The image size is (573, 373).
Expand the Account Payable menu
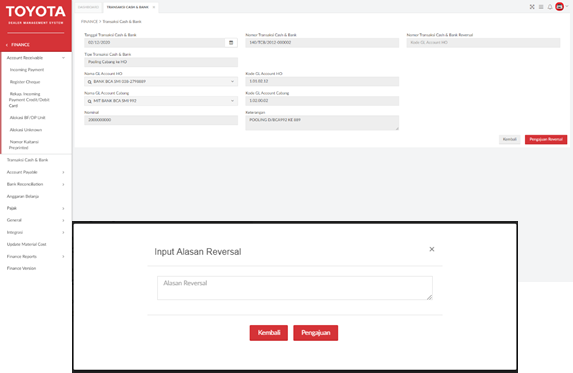(x=36, y=172)
